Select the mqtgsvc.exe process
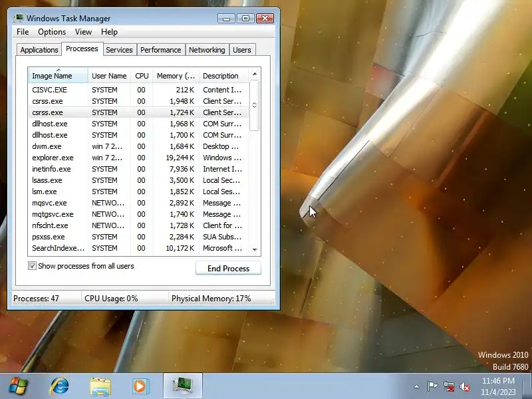Screen dimensions: 532x399 click(x=138, y=214)
